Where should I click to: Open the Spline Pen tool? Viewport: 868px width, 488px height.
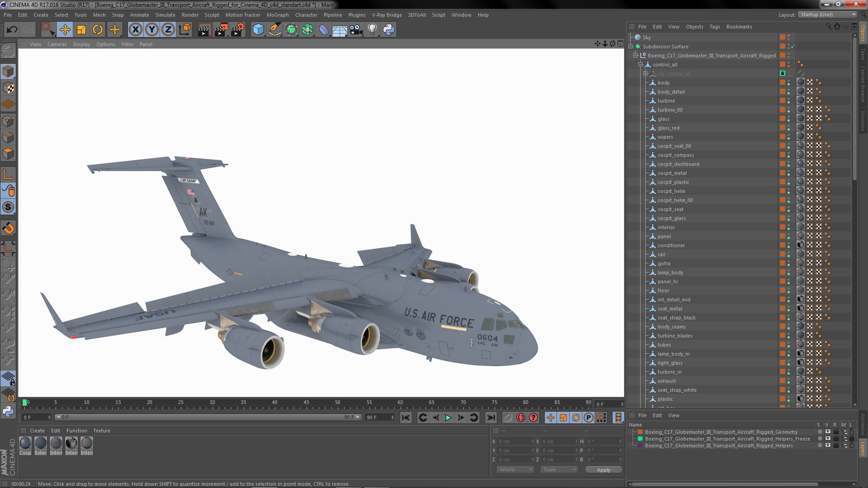tap(274, 30)
